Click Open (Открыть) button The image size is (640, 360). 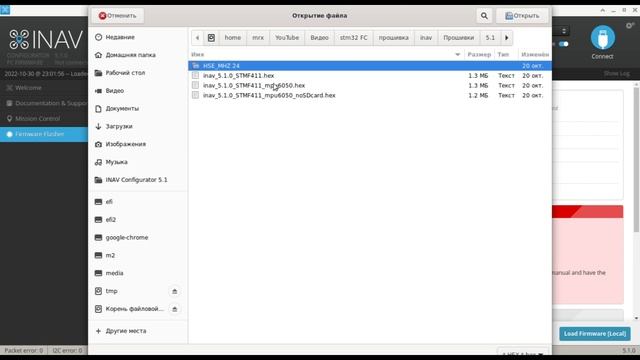coord(522,16)
